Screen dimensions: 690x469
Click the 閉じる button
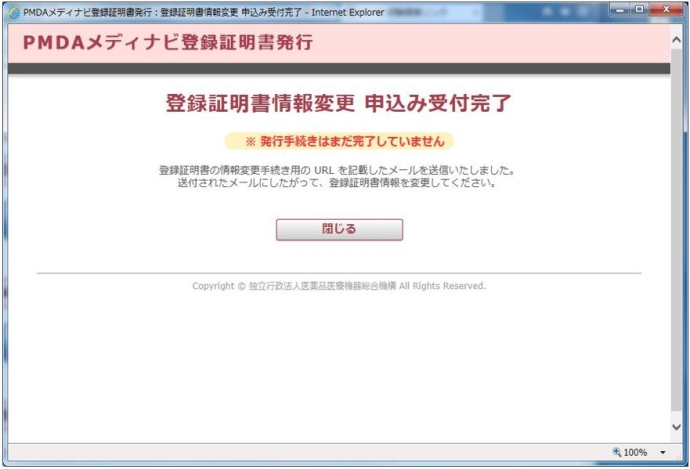point(339,230)
